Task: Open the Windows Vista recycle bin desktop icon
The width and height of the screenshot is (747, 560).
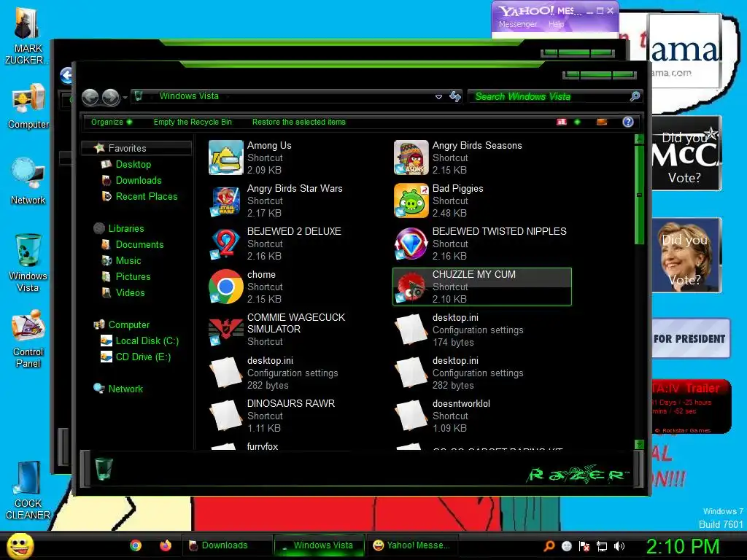Action: pos(28,262)
